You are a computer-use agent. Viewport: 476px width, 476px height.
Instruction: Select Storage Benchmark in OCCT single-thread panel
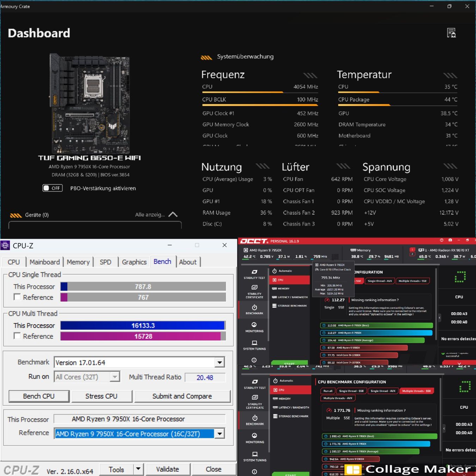[289, 306]
